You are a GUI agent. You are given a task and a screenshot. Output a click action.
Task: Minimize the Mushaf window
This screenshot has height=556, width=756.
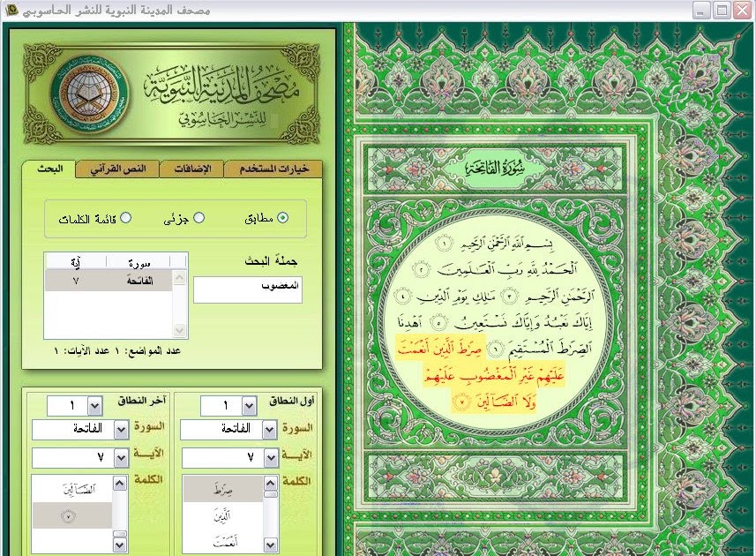(700, 10)
